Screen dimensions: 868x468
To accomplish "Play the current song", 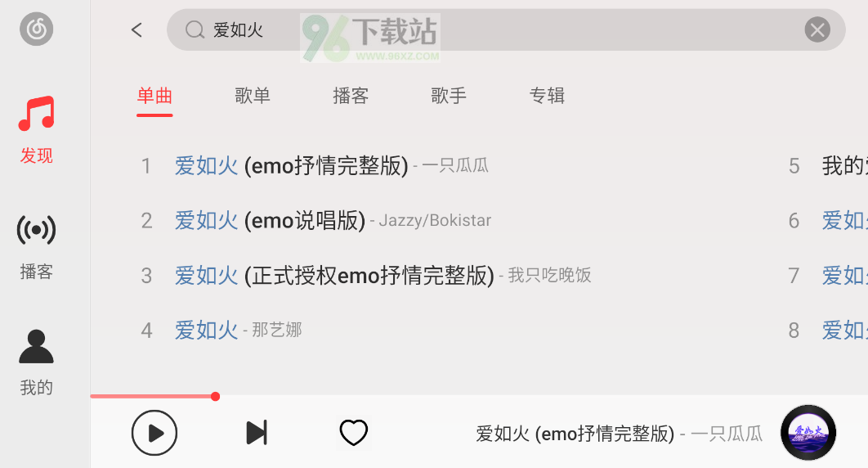I will coord(154,433).
